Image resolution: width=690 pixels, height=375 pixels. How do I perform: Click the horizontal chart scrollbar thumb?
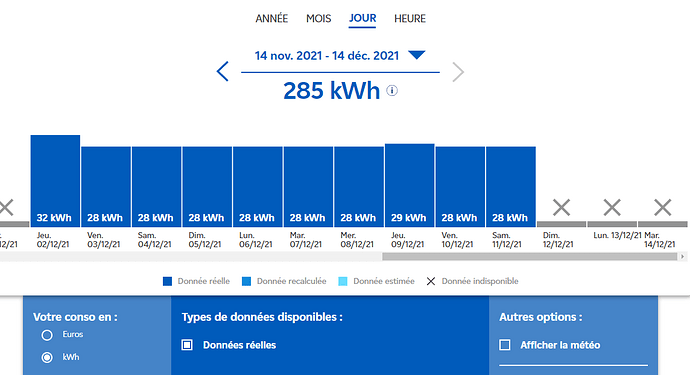point(529,257)
